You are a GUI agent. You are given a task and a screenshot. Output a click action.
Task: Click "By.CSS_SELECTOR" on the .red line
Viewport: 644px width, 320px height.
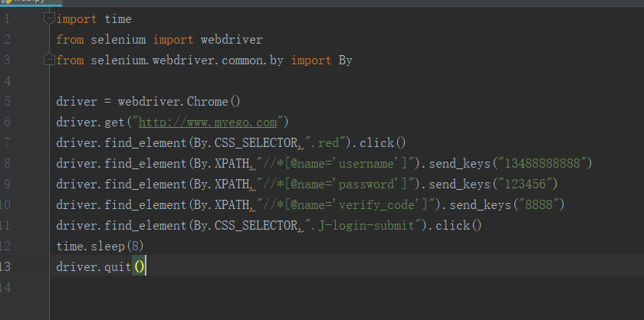(245, 142)
